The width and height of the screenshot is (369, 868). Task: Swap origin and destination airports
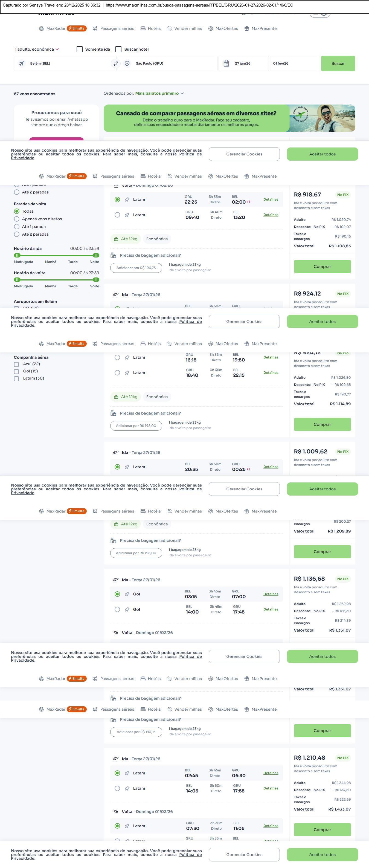click(x=116, y=63)
